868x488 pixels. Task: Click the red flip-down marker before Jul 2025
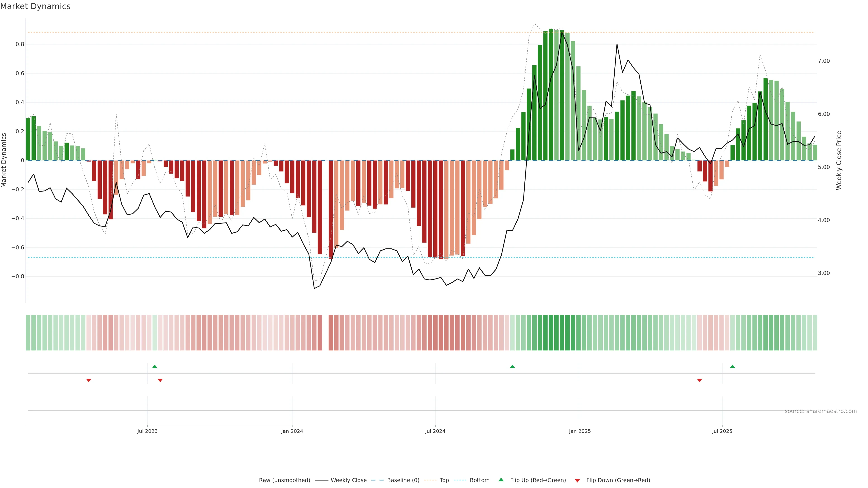tap(700, 380)
